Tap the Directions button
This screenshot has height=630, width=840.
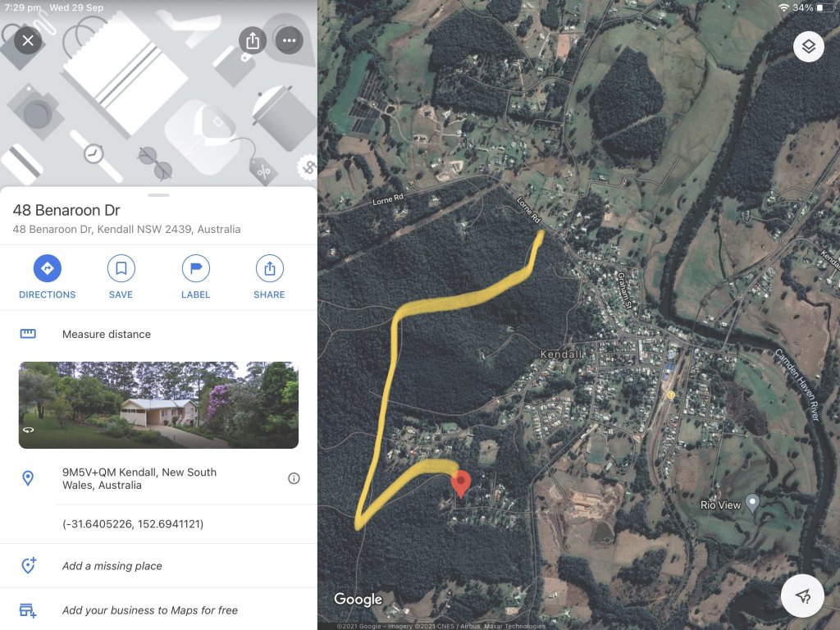[x=47, y=277]
